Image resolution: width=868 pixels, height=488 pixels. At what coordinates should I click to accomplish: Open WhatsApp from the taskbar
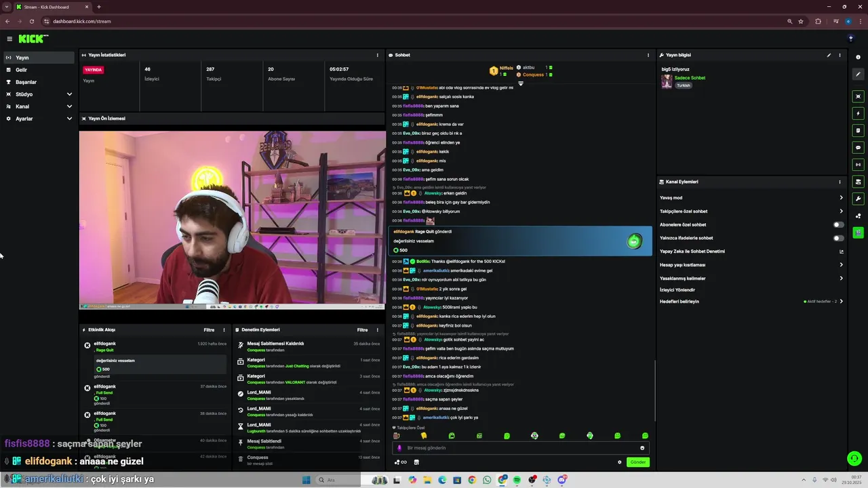click(487, 480)
